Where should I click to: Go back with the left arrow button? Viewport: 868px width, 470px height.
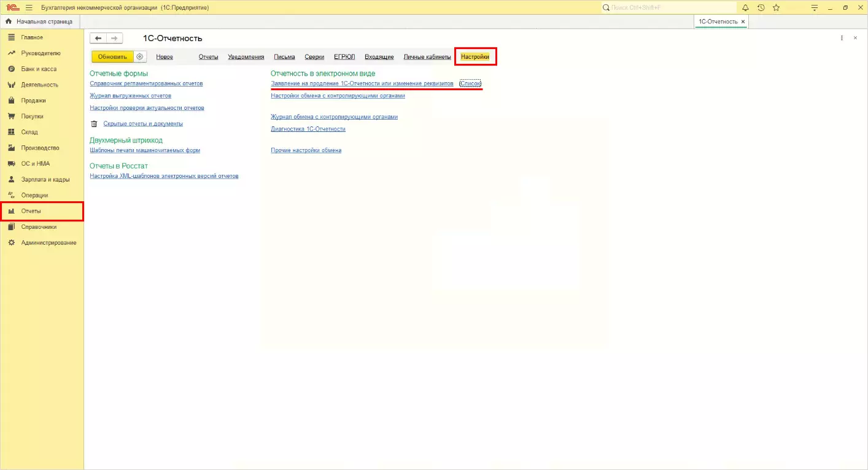tap(98, 38)
